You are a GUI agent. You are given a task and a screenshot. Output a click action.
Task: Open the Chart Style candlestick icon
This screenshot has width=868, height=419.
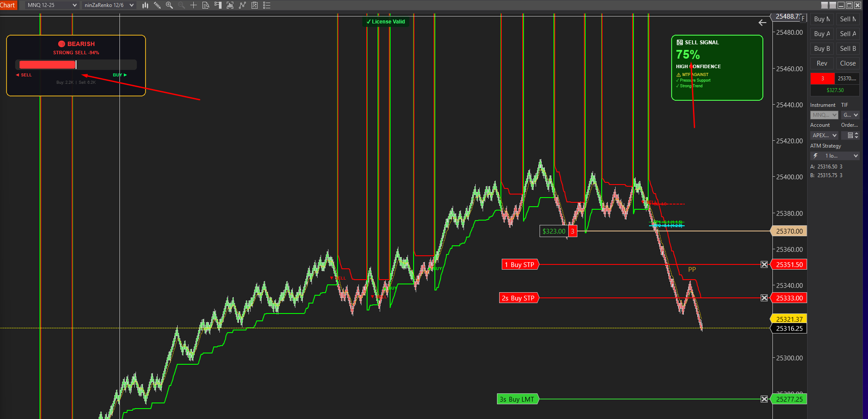[x=145, y=5]
